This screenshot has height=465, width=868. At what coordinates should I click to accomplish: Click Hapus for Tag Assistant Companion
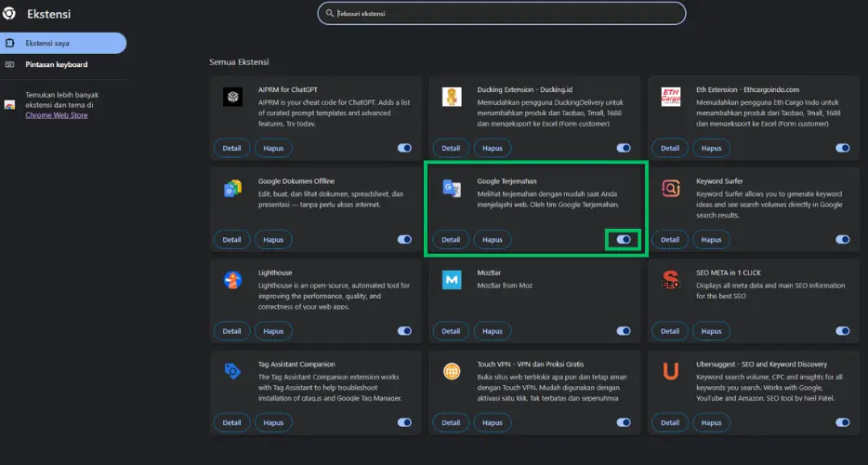(273, 422)
